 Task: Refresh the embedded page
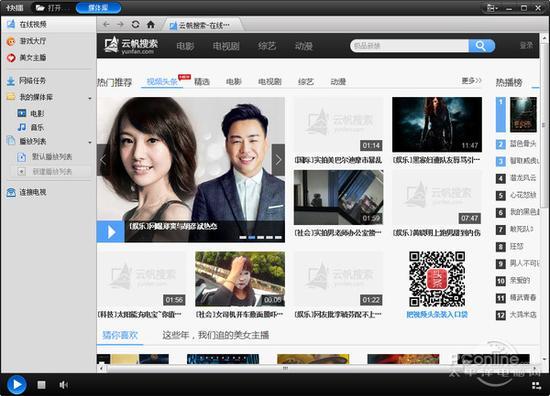135,24
